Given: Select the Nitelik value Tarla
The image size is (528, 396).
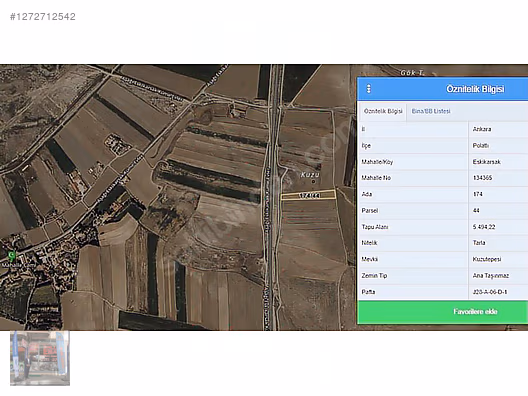Looking at the screenshot, I should (479, 243).
